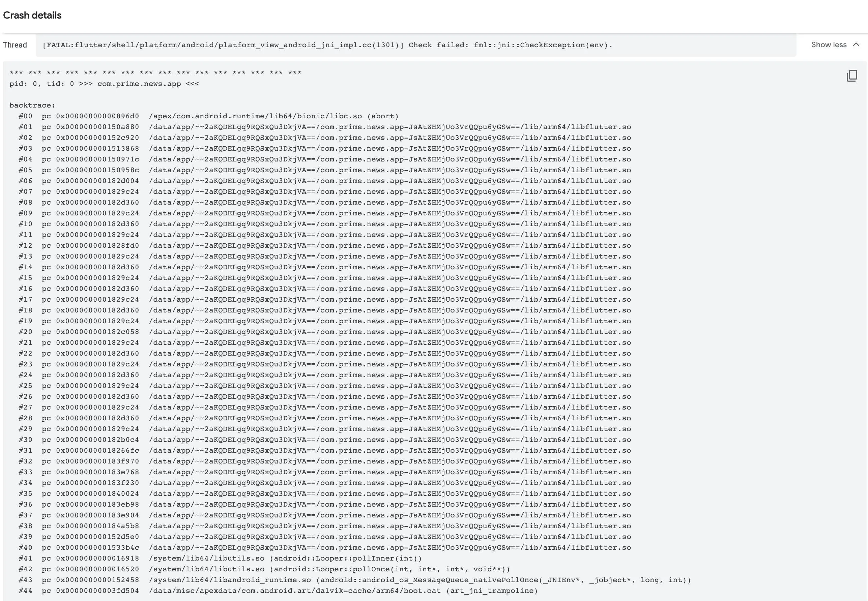Collapse the thread with the up chevron
This screenshot has height=601, width=868.
pyautogui.click(x=856, y=45)
